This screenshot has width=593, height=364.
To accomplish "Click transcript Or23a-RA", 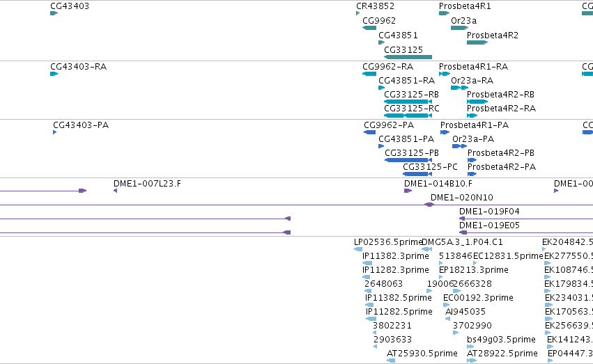I will (472, 81).
